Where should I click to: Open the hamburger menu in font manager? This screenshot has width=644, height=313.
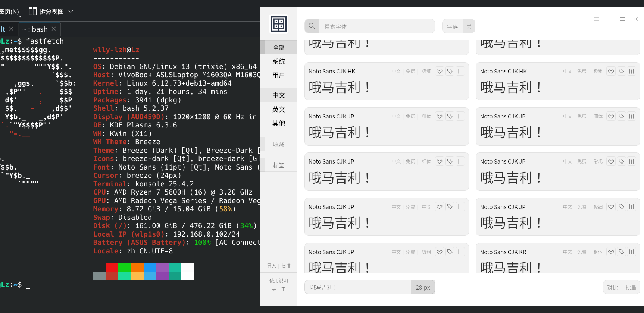[x=596, y=19]
